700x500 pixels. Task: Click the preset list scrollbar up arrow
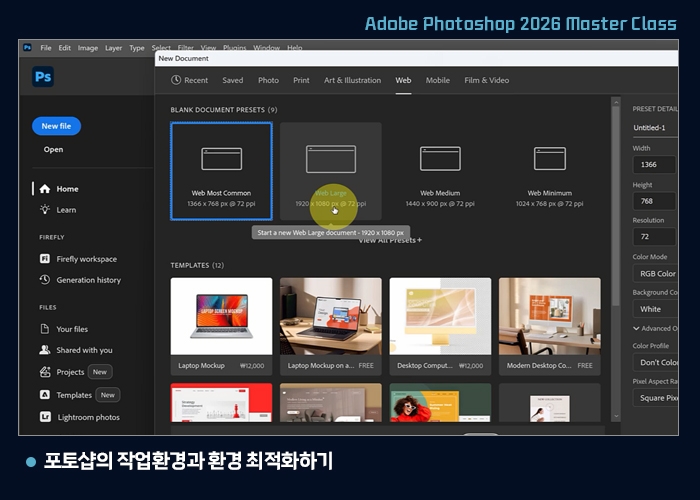(616, 102)
